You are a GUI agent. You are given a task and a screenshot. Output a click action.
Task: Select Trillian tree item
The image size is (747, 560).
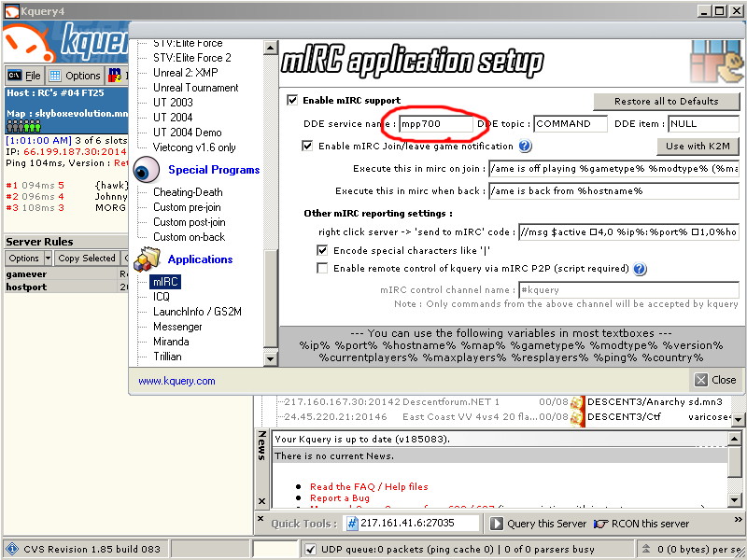coord(167,357)
